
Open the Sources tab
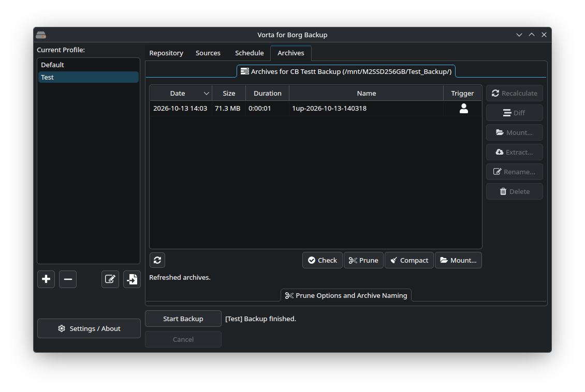tap(208, 53)
